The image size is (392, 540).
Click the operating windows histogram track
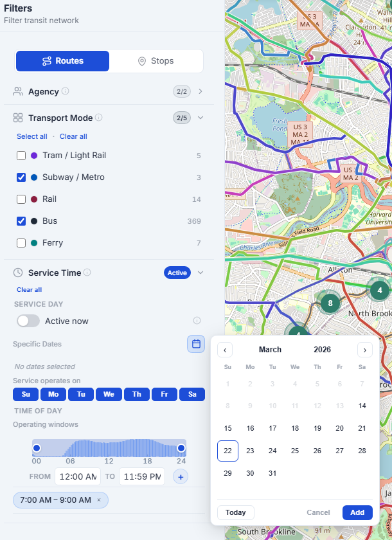[x=109, y=448]
